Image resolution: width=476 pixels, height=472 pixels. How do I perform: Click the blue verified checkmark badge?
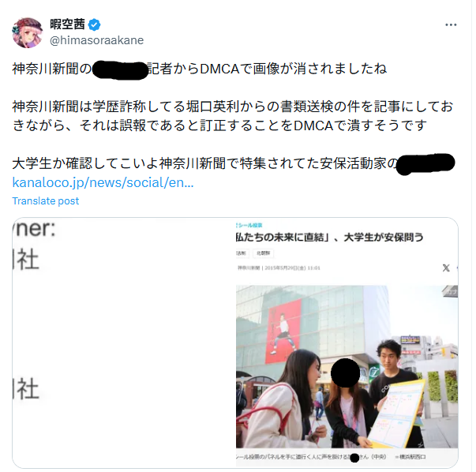coord(94,25)
